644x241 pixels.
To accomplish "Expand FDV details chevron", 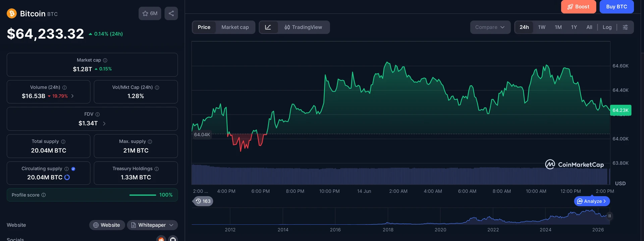I will (x=104, y=124).
